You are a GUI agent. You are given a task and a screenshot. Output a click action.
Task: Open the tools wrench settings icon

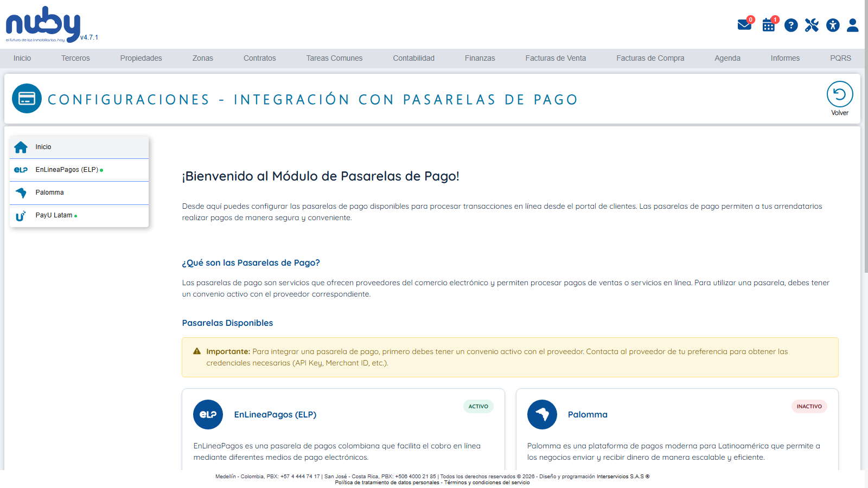point(812,25)
